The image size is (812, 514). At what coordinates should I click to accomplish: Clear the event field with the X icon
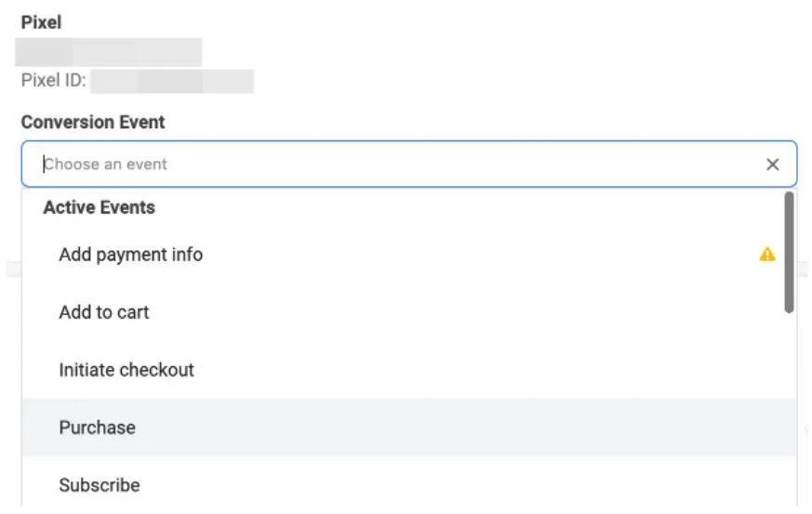point(772,165)
